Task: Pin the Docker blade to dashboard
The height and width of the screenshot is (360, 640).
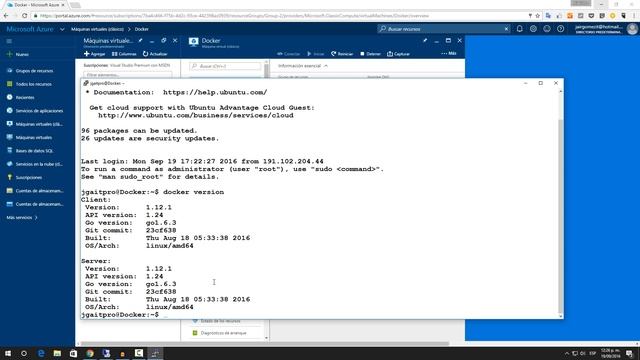Action: (425, 41)
